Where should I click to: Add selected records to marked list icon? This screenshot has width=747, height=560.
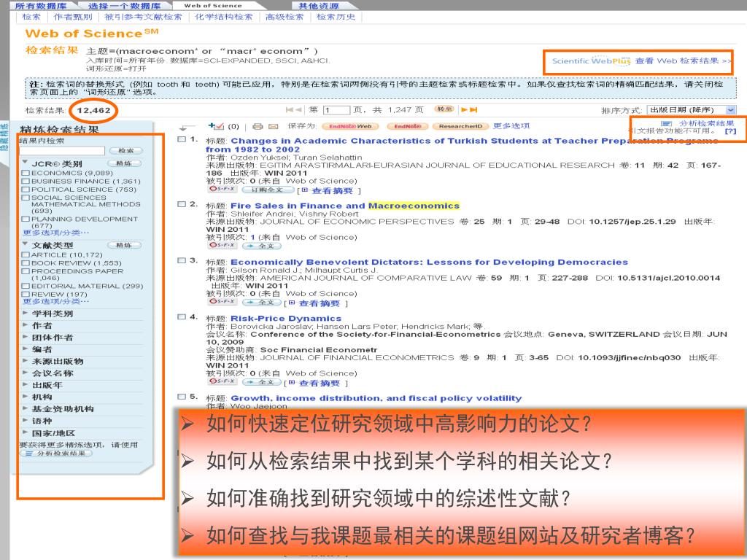(216, 126)
